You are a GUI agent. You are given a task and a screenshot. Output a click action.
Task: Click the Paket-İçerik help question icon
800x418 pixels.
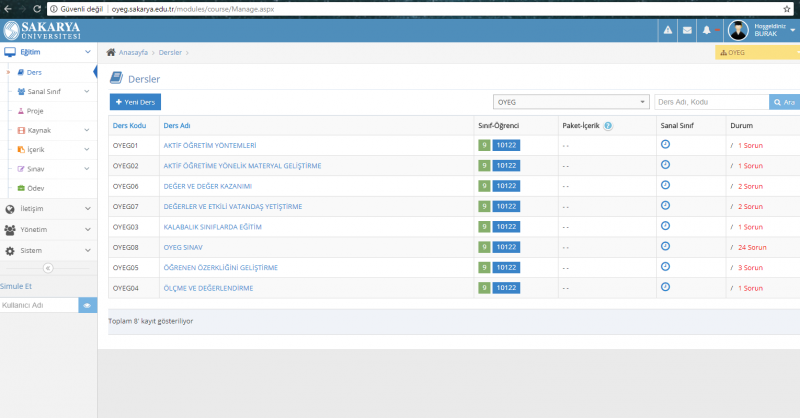coord(608,126)
